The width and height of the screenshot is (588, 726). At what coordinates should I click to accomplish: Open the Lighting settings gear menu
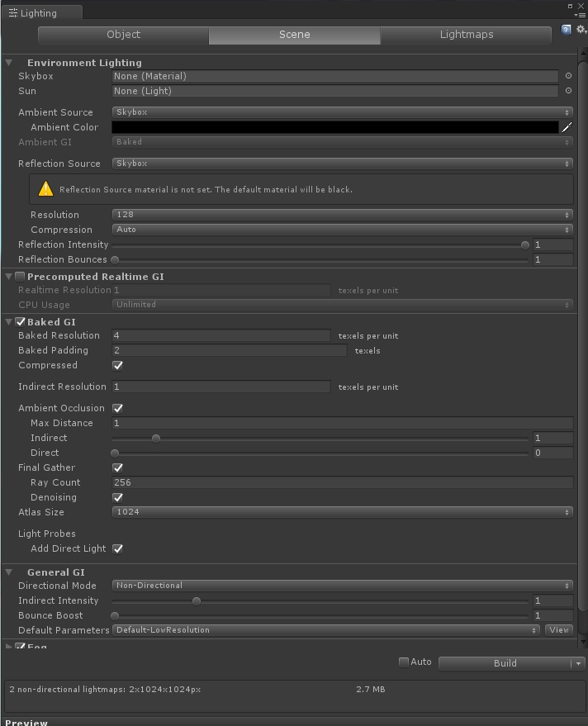coord(581,30)
